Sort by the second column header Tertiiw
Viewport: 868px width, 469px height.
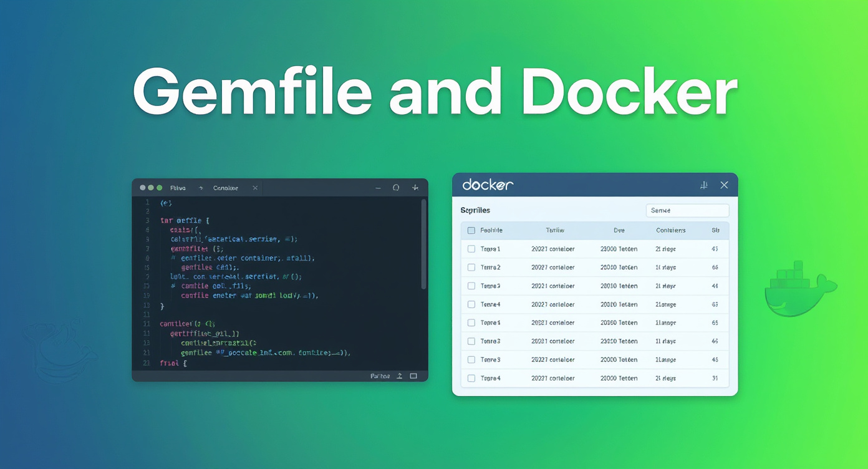pos(555,231)
